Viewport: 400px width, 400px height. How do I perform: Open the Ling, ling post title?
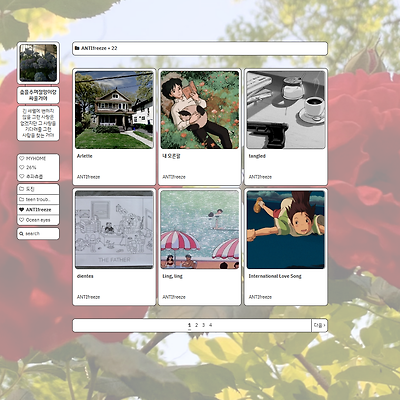(x=172, y=276)
